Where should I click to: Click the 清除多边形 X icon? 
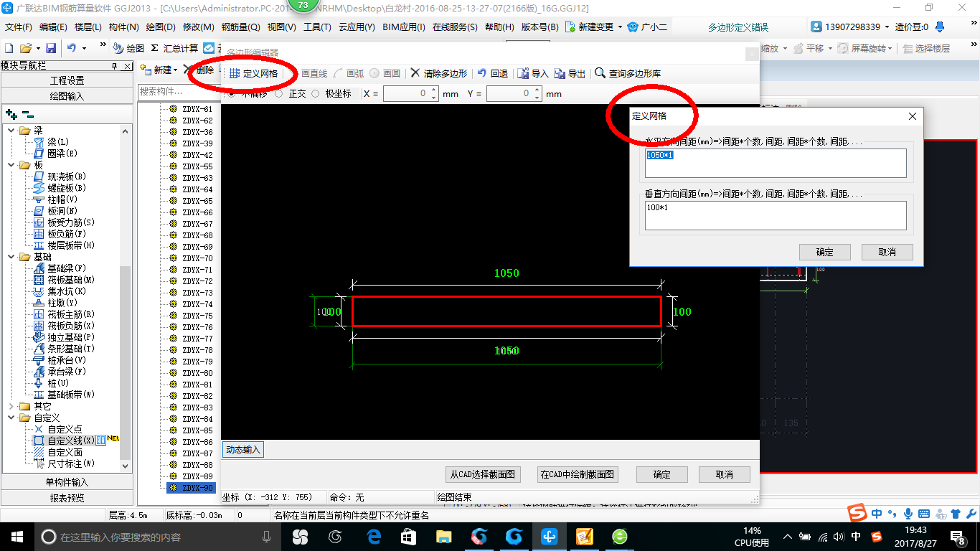(x=415, y=73)
